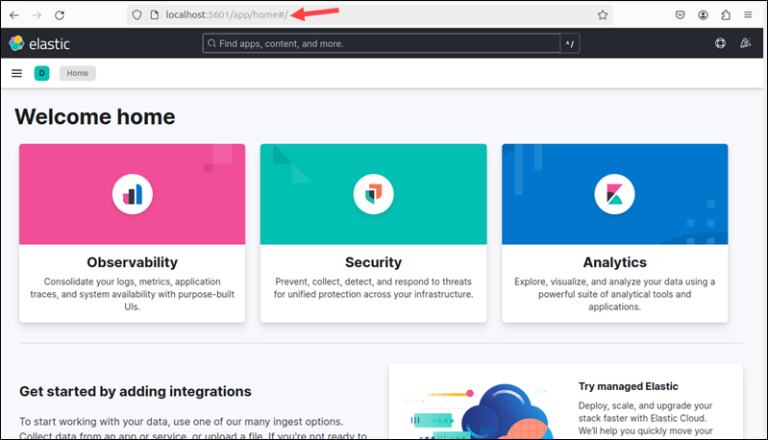Open the Security solution card title
The image size is (768, 440).
pyautogui.click(x=373, y=262)
